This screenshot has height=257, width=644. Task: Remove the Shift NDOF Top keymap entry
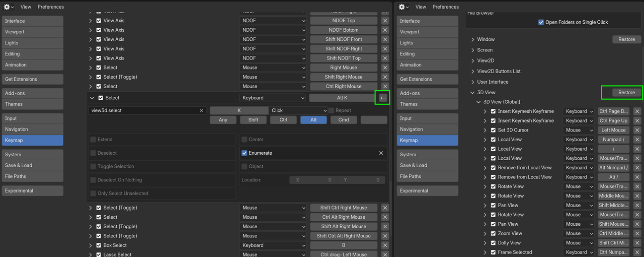tap(385, 58)
